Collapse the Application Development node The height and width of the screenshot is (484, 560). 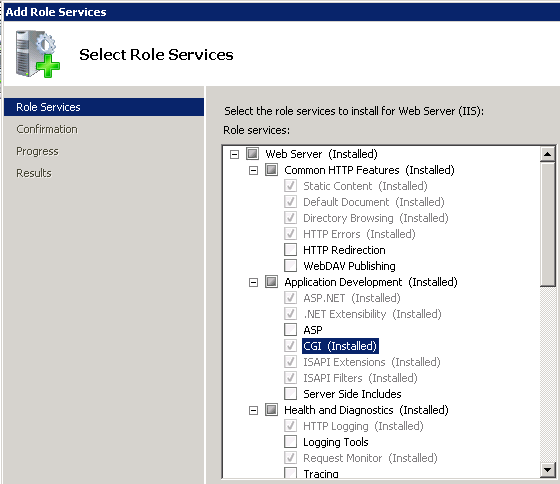[x=253, y=283]
